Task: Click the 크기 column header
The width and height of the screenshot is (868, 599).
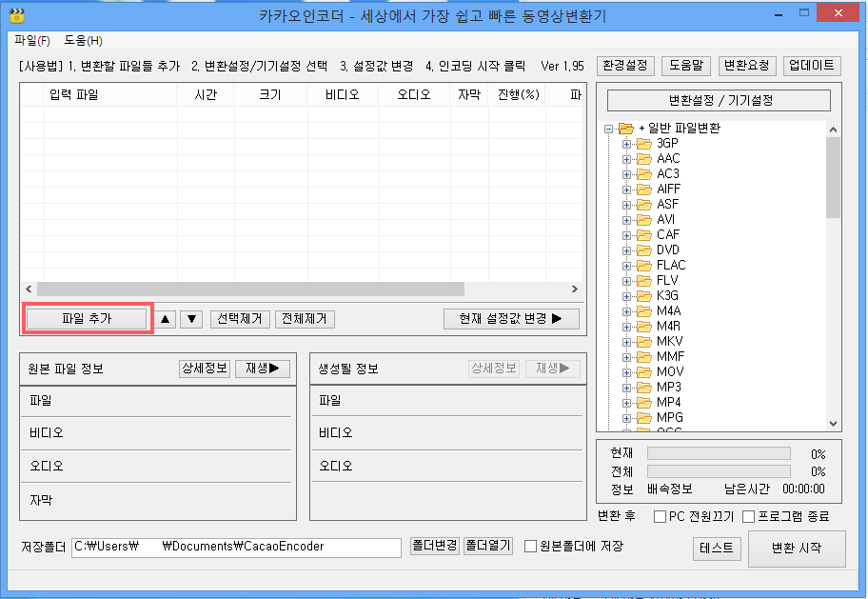Action: pos(270,94)
